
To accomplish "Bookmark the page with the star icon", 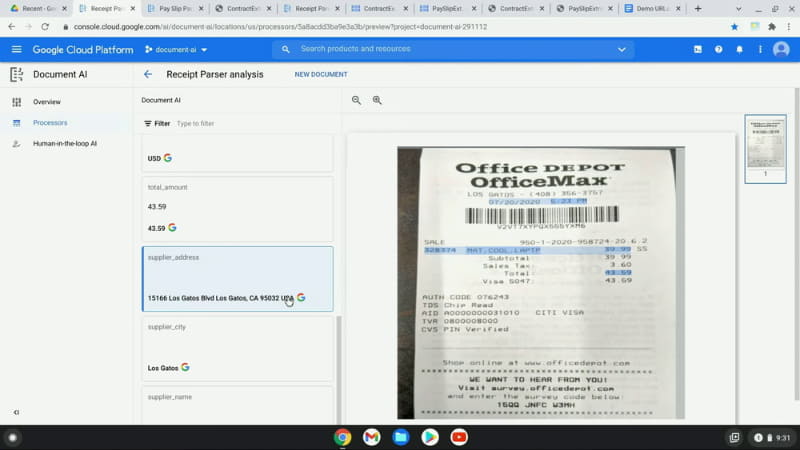I will point(735,27).
